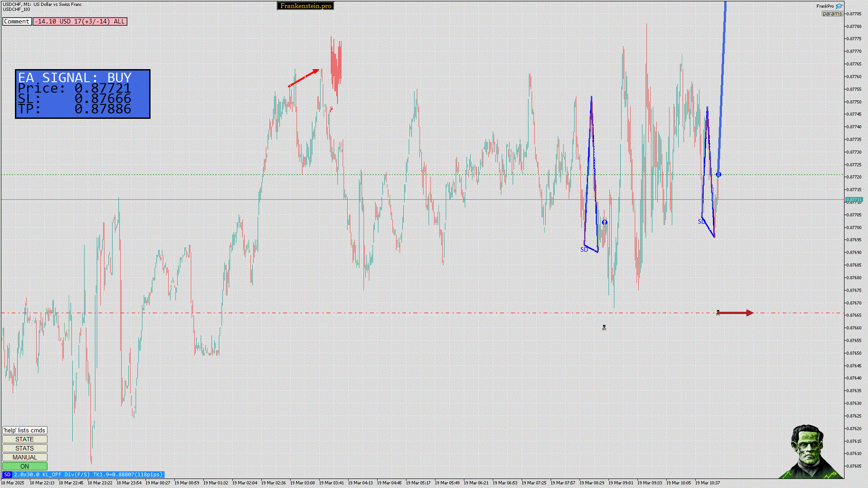The height and width of the screenshot is (488, 868).
Task: Click the blue entry dot on the green line
Action: (718, 175)
